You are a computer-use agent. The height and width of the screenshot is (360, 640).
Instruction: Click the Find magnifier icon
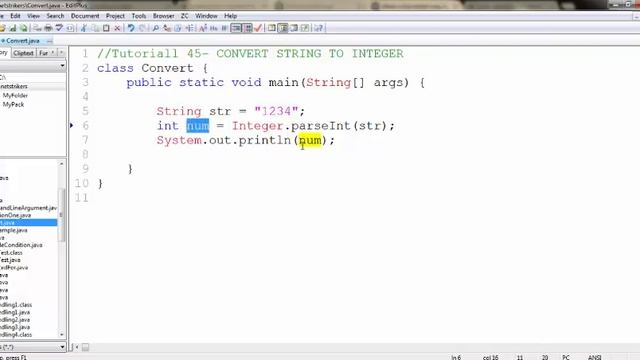156,28
